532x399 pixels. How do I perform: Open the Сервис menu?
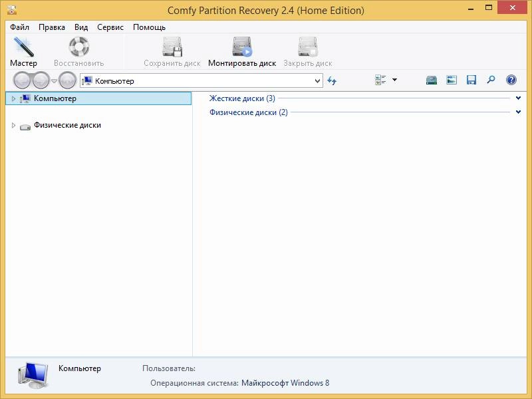click(x=110, y=27)
